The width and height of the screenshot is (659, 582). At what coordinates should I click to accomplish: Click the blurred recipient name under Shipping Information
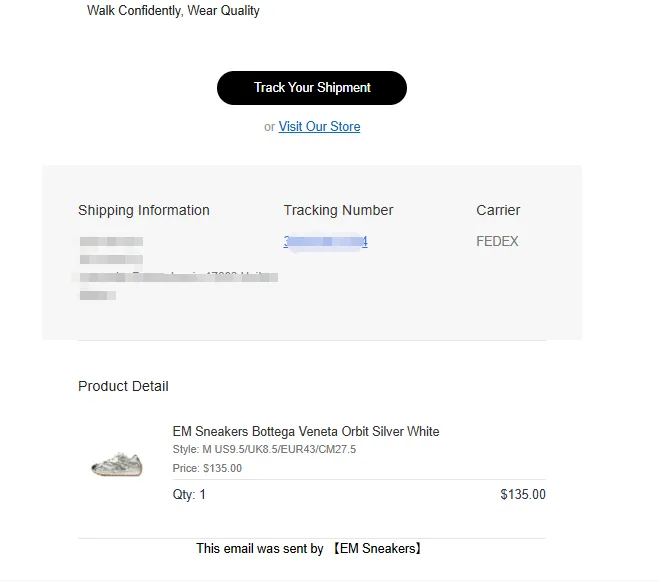click(x=111, y=242)
